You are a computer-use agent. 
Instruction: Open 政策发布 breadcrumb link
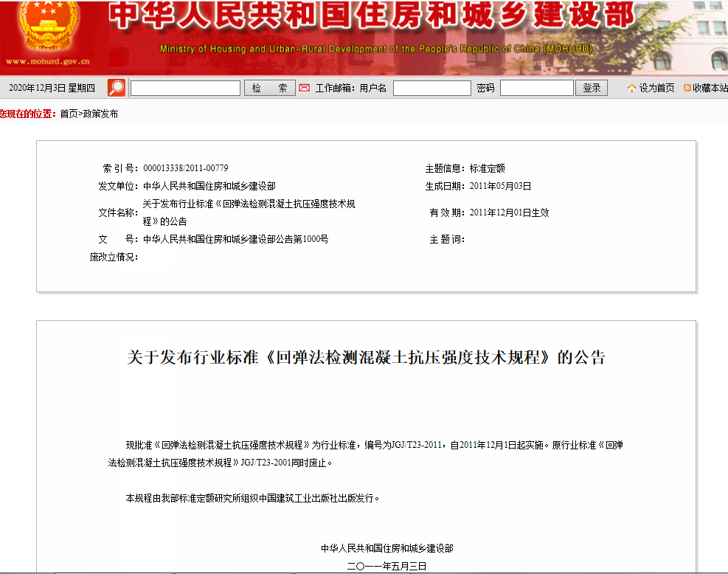click(x=100, y=114)
